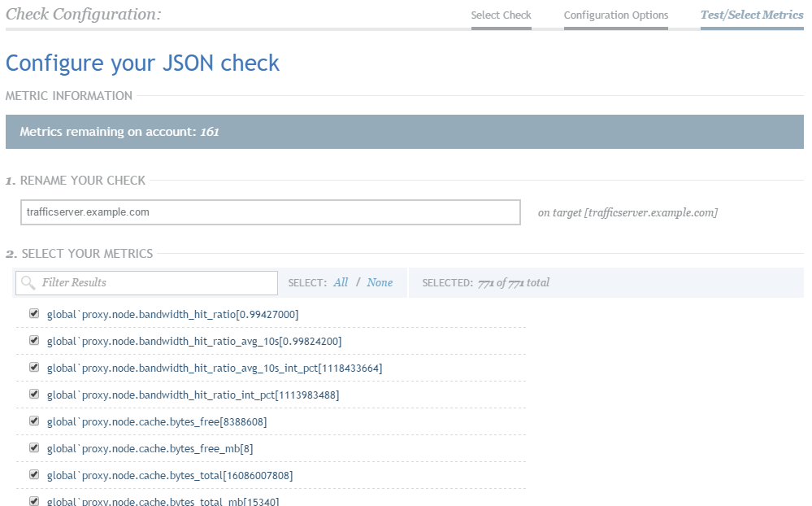Screen dimensions: 812x506
Task: Toggle the bandwidth_hit_ratio_avg_10s[0.99824200] checkbox
Action: [34, 340]
